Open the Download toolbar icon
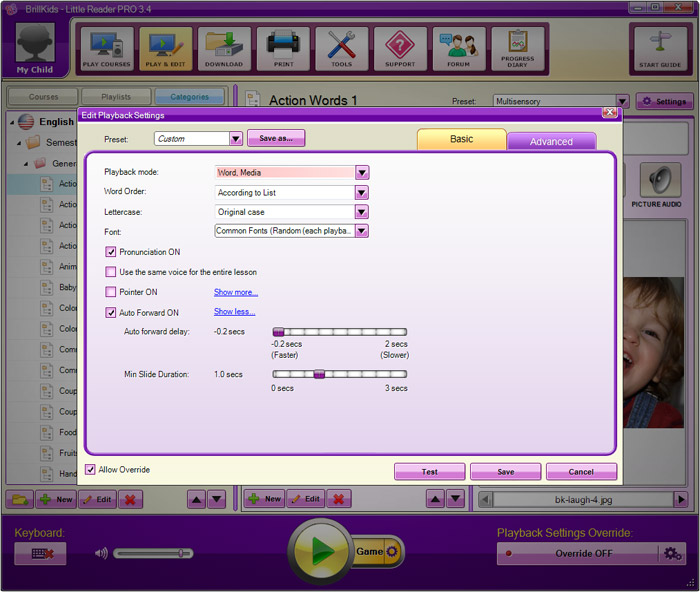Image resolution: width=700 pixels, height=592 pixels. tap(224, 49)
